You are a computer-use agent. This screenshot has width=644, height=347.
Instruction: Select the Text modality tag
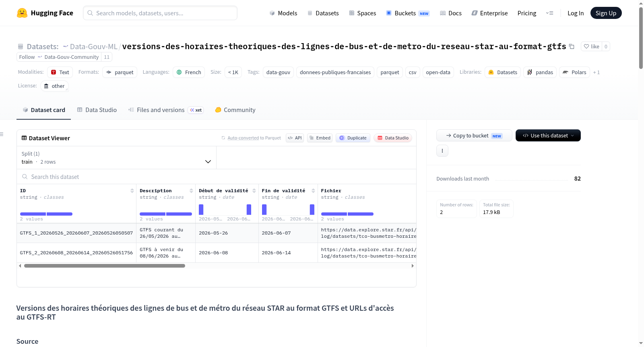pos(60,72)
